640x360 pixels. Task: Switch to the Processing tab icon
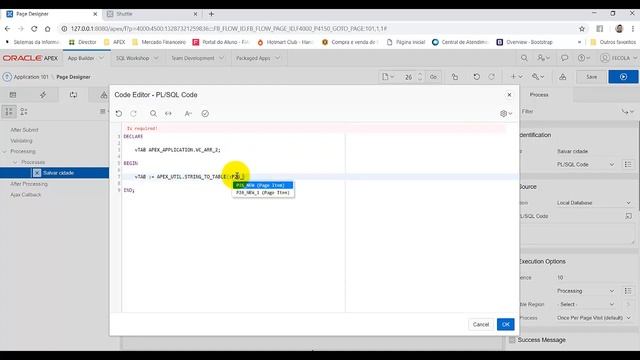point(73,95)
